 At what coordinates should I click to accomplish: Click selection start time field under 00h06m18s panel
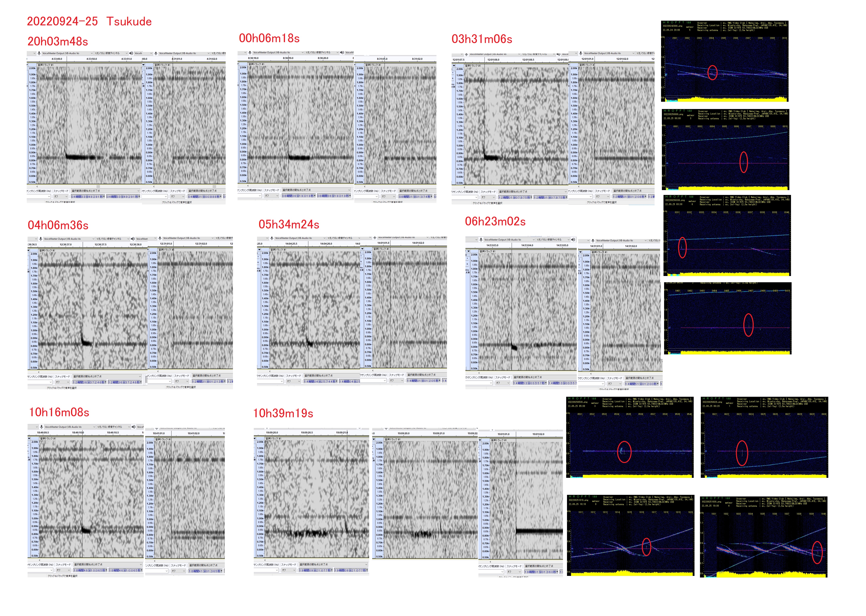coord(298,196)
